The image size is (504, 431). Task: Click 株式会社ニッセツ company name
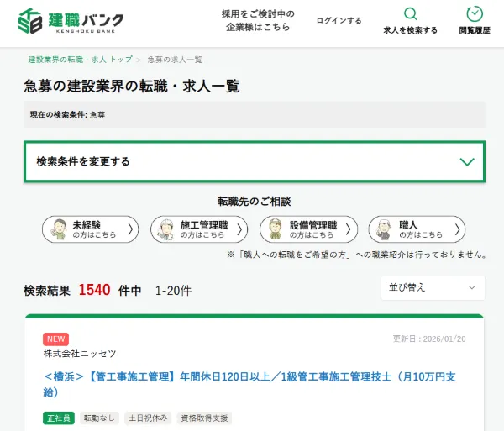click(x=80, y=354)
